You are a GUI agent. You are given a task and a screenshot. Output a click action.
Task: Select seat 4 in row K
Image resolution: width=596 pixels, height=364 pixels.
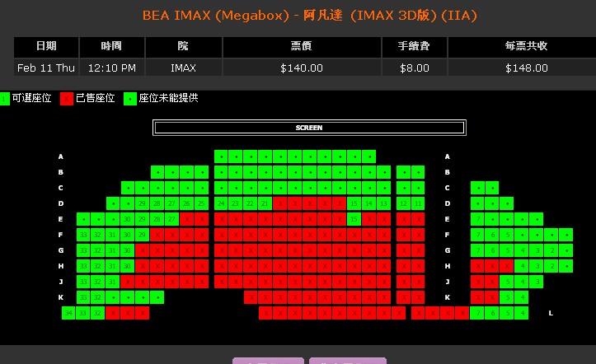pos(523,297)
